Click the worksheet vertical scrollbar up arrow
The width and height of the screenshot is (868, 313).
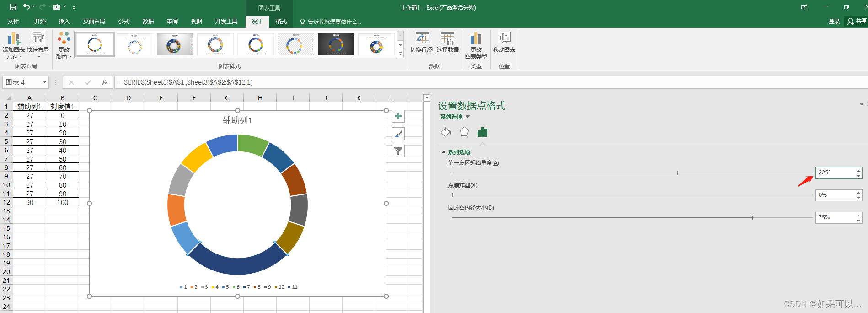pyautogui.click(x=427, y=97)
